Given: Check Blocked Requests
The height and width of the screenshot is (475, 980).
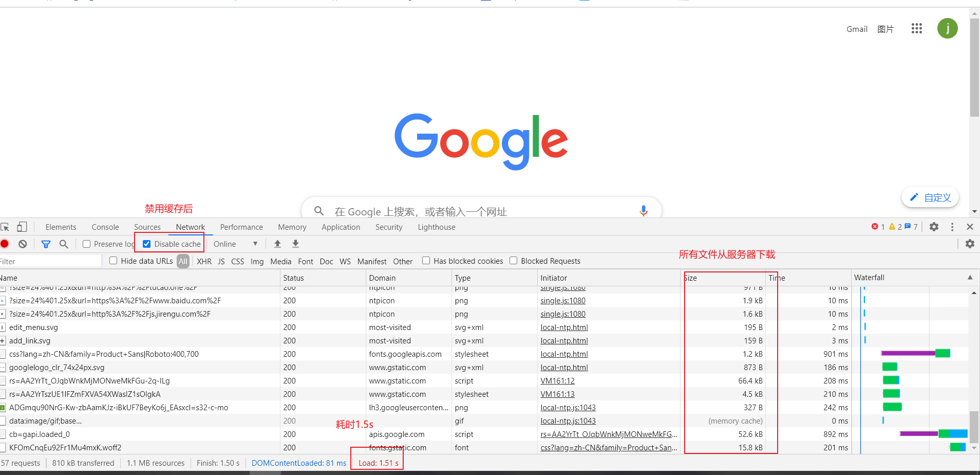Looking at the screenshot, I should [514, 261].
